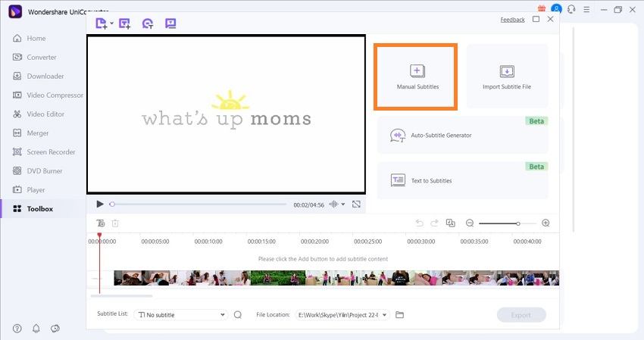
Task: Close the subtitle editor dialog
Action: (550, 19)
